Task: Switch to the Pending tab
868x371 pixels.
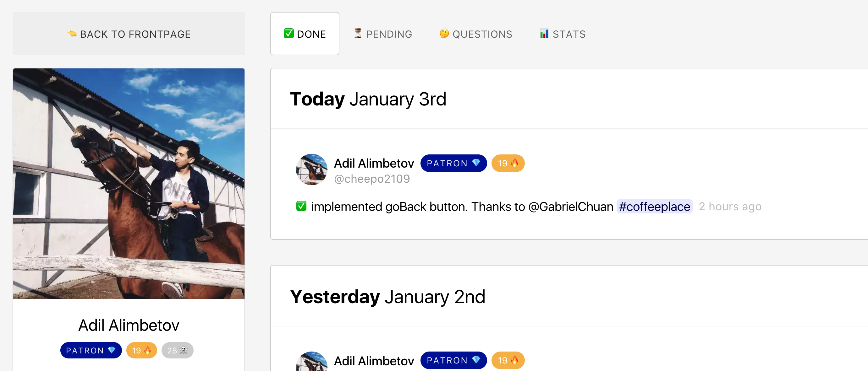Action: (x=383, y=34)
